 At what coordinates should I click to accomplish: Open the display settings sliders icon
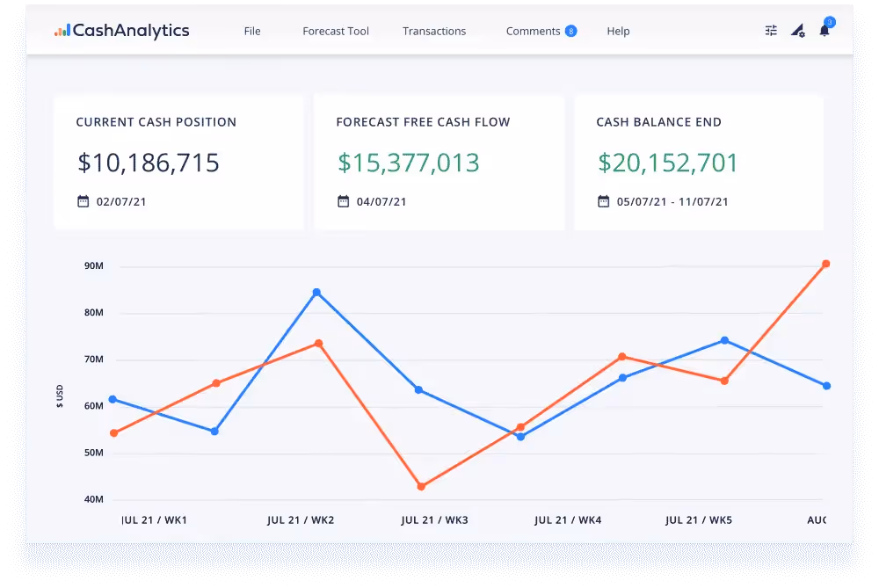(x=771, y=30)
